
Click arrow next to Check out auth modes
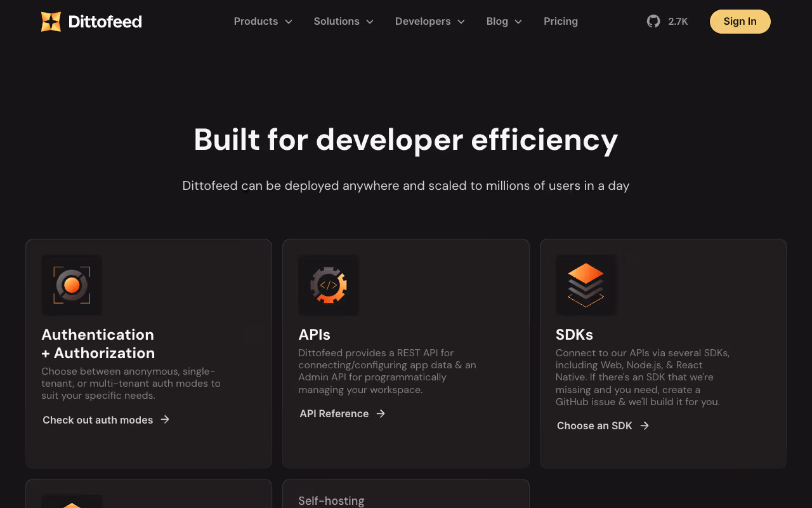[x=165, y=419]
